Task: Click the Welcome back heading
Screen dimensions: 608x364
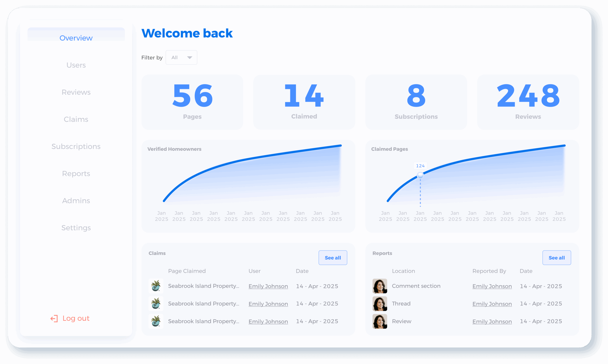Action: pyautogui.click(x=187, y=33)
